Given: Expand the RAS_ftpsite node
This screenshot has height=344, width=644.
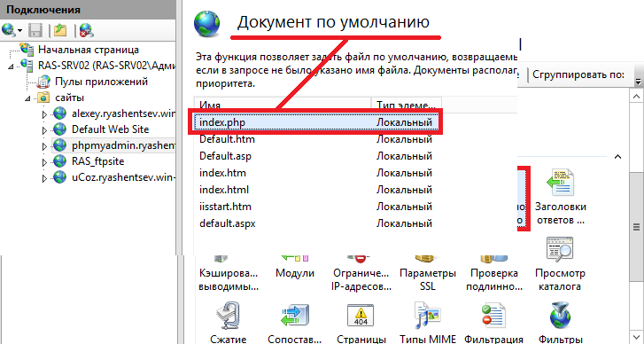Looking at the screenshot, I should pyautogui.click(x=44, y=162).
